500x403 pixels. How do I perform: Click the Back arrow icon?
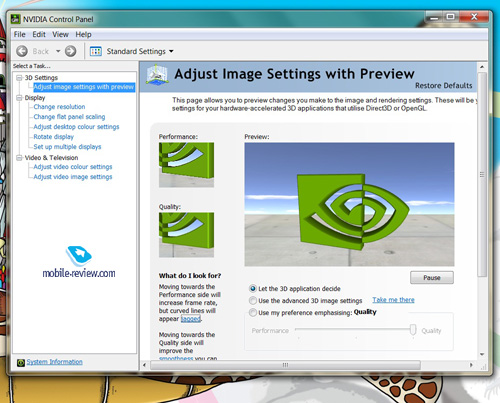coord(22,51)
